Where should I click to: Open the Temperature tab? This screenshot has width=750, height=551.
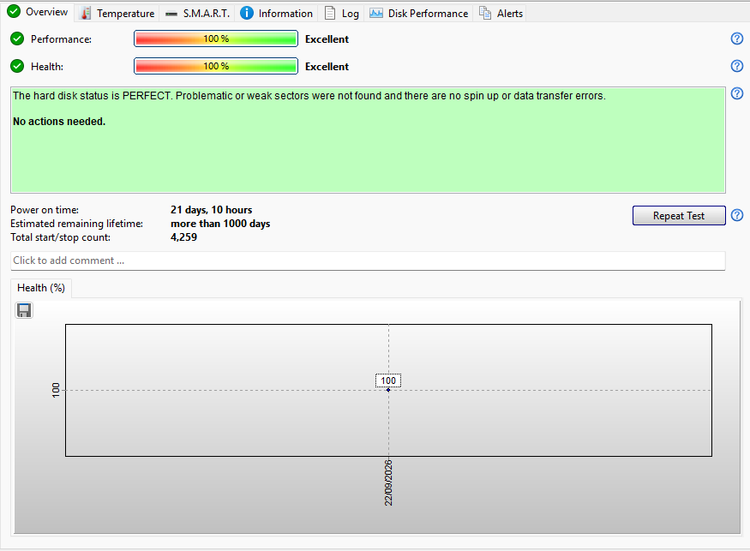tap(117, 13)
